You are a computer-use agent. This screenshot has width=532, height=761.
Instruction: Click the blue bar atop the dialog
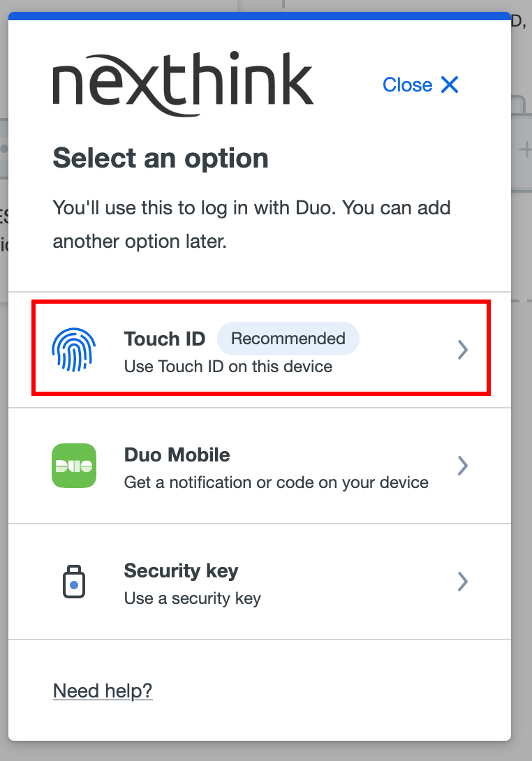coord(260,15)
